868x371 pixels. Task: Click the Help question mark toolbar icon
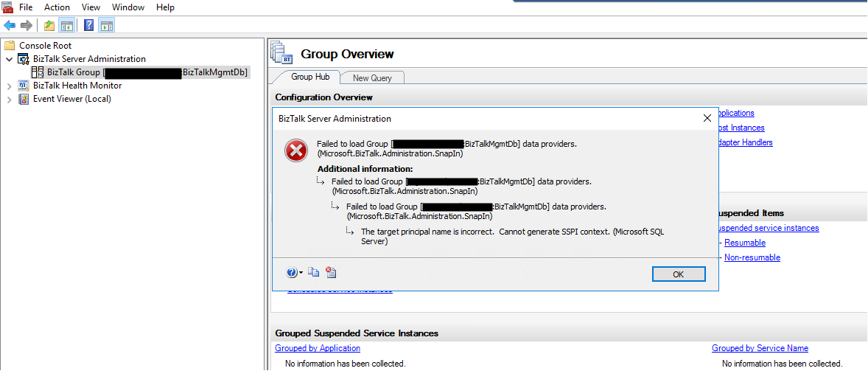tap(88, 26)
